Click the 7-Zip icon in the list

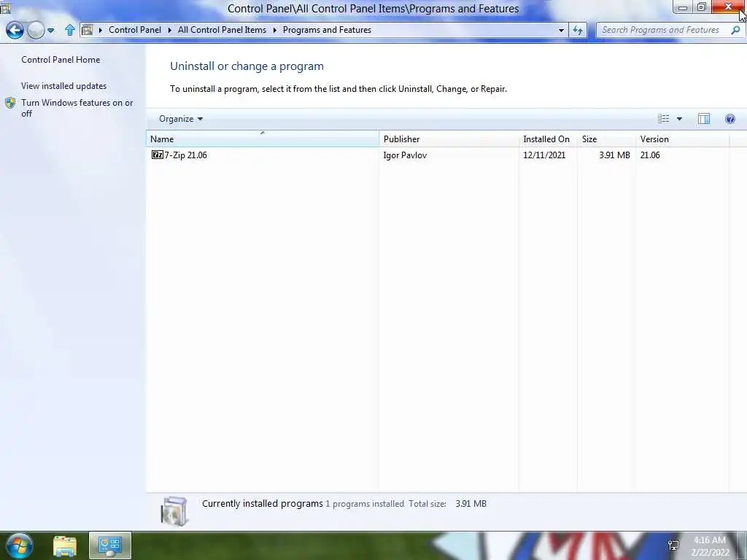(158, 155)
